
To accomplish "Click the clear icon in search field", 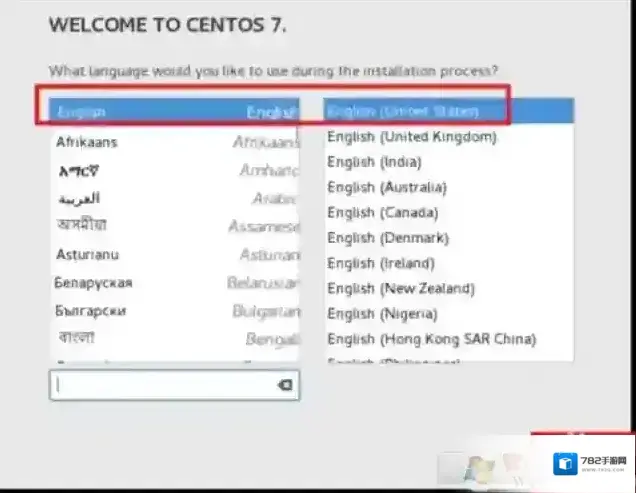I will point(284,385).
